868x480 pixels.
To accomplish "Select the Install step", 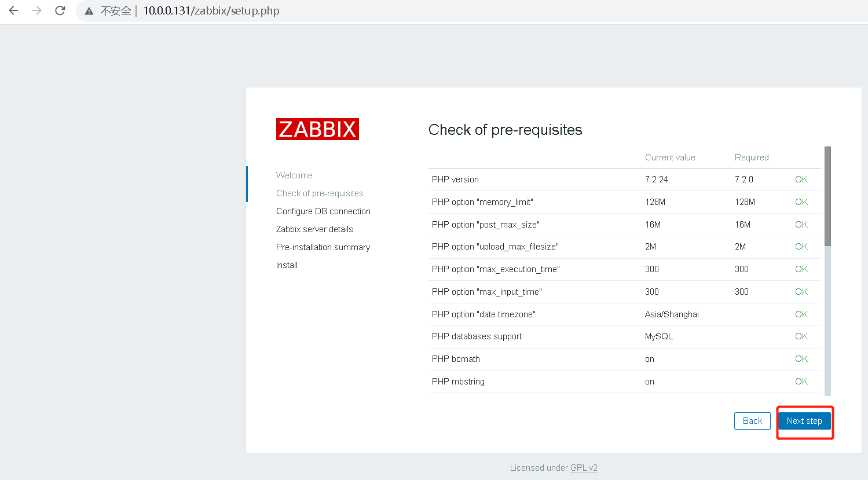I will pyautogui.click(x=287, y=265).
